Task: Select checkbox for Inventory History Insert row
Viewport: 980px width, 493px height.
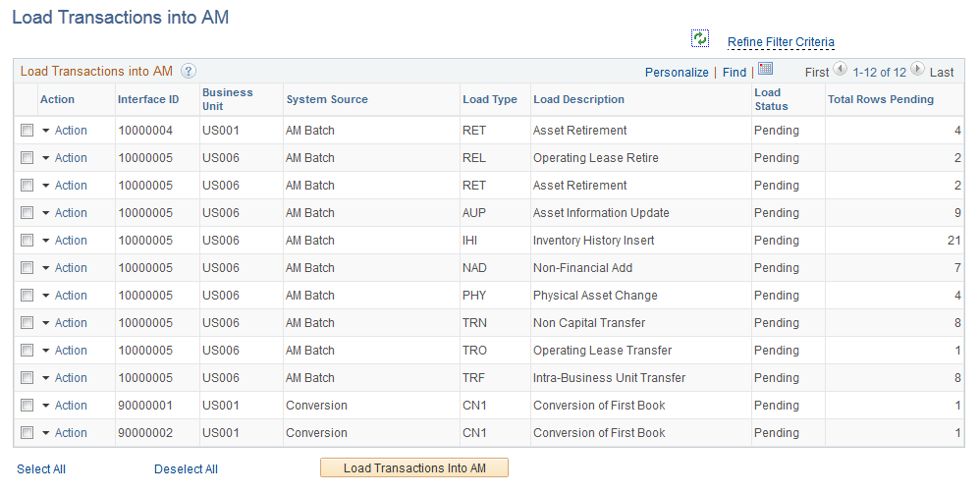Action: point(27,241)
